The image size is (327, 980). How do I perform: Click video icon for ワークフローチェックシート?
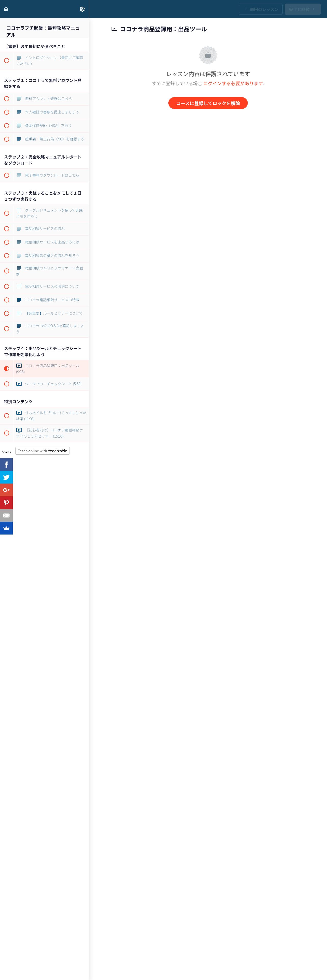tap(19, 384)
